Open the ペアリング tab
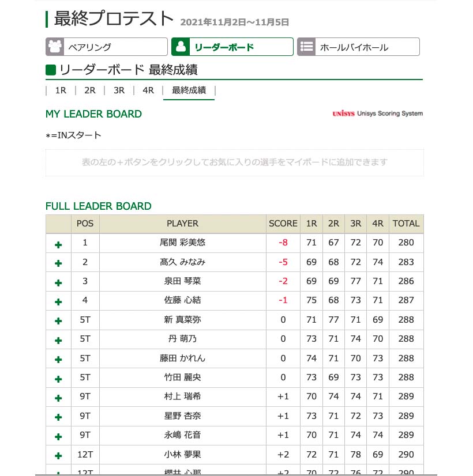 point(106,47)
